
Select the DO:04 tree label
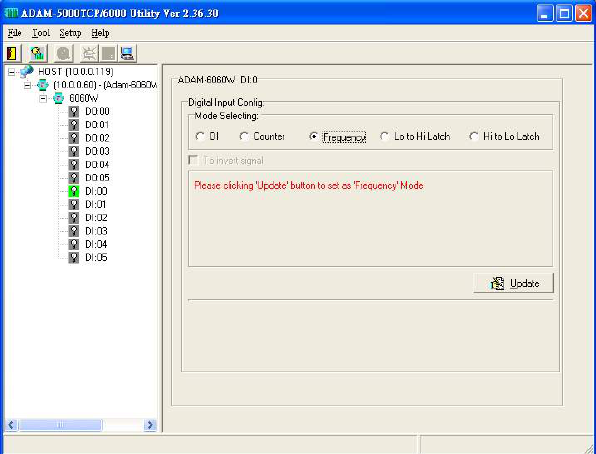97,165
